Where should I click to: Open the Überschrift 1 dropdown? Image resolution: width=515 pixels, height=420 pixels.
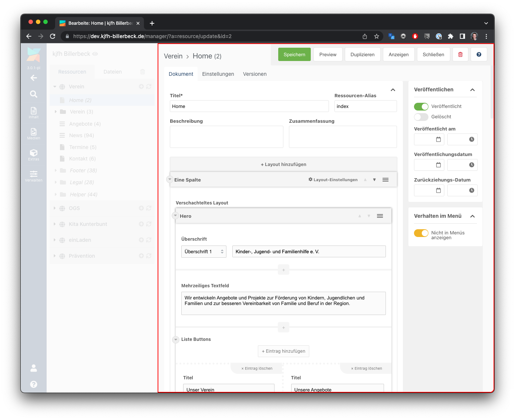[204, 252]
